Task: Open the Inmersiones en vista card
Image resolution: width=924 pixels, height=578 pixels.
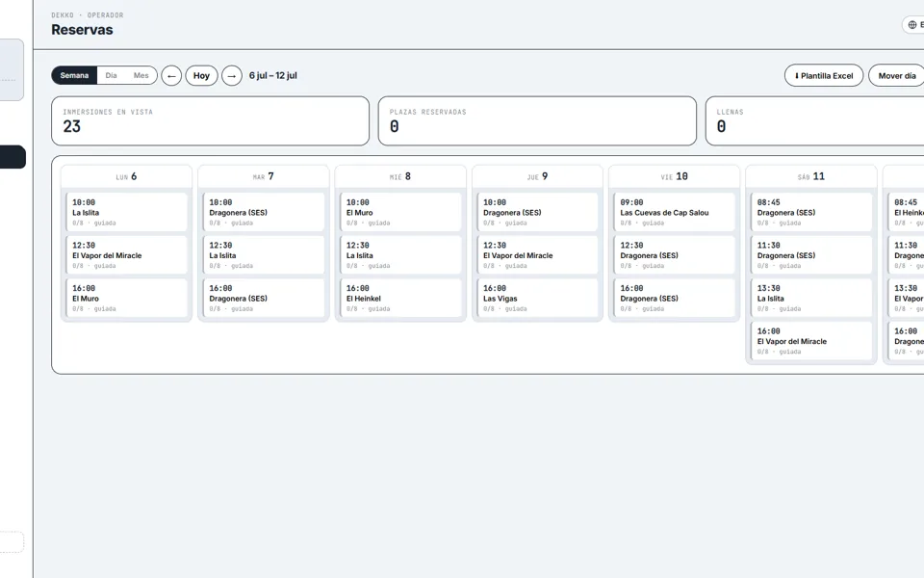Action: (211, 121)
